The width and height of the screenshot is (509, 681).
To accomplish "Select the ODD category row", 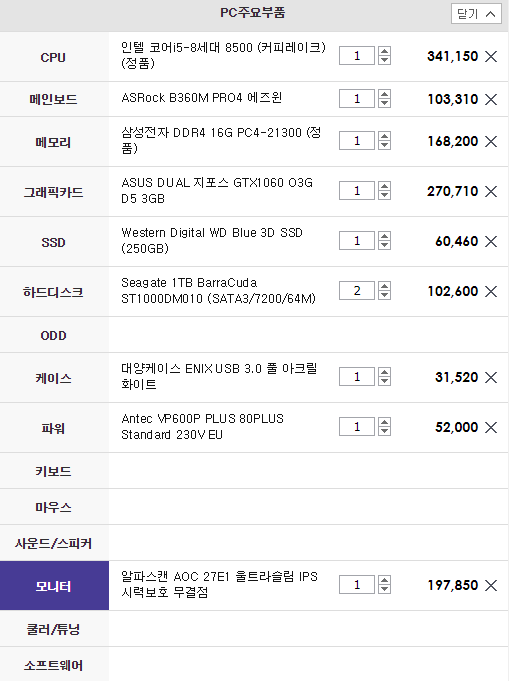I will click(x=54, y=335).
